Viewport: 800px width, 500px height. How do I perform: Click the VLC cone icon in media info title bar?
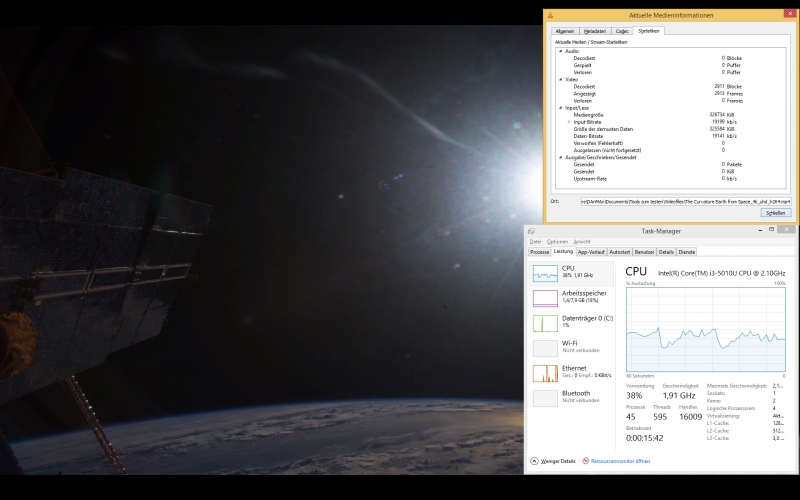[x=550, y=15]
